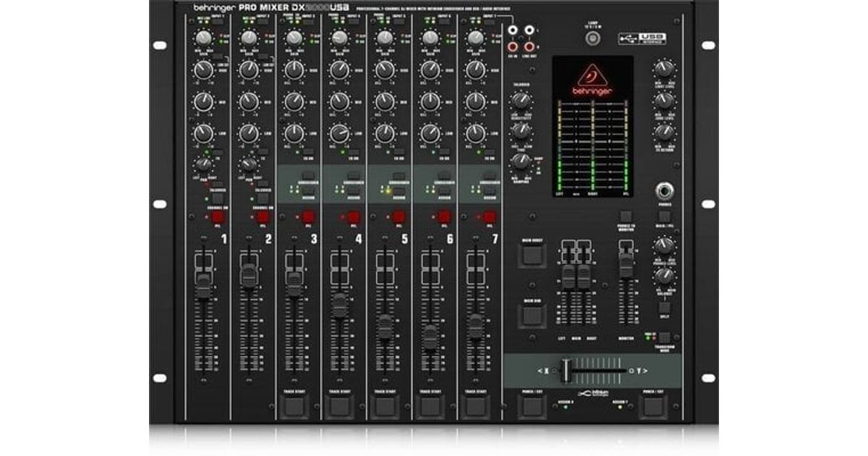Click the USB interface logo
Image resolution: width=868 pixels, height=456 pixels.
(x=642, y=38)
